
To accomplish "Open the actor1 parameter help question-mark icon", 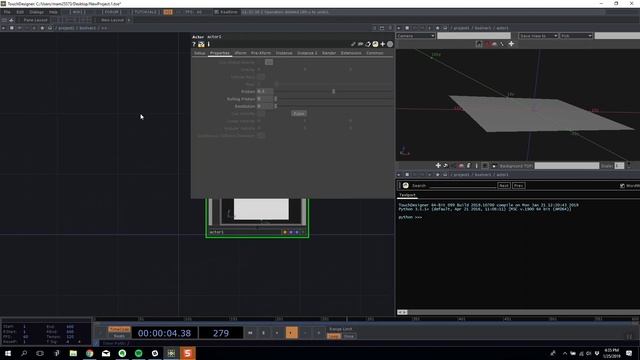I will point(194,44).
